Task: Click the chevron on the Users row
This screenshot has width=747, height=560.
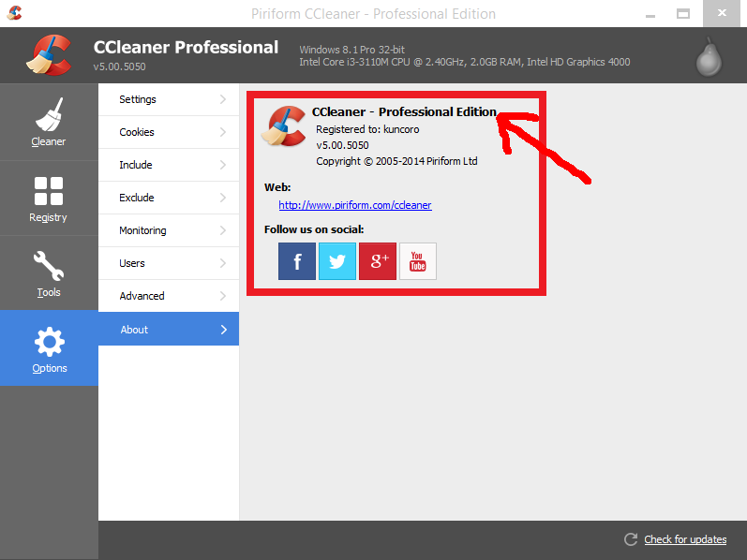Action: pyautogui.click(x=223, y=263)
